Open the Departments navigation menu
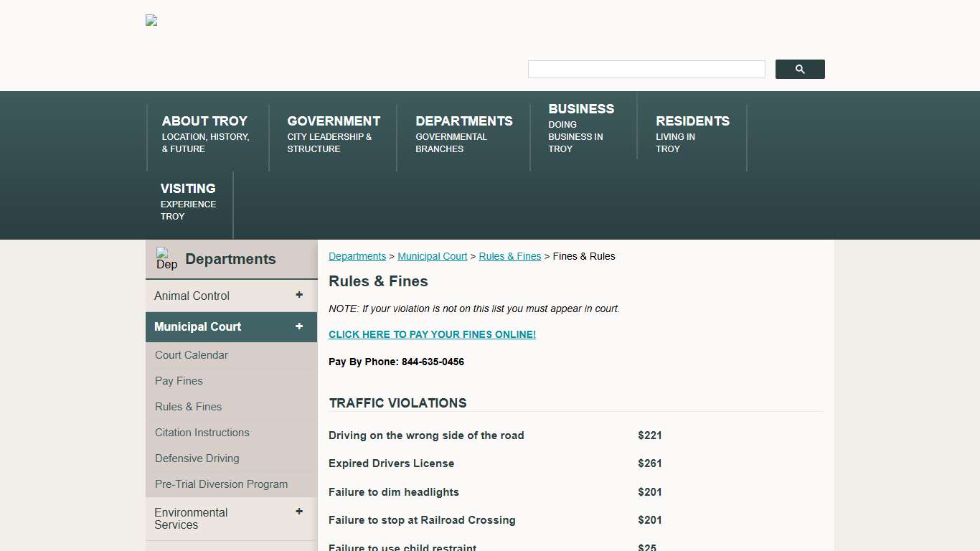980x551 pixels. [463, 133]
